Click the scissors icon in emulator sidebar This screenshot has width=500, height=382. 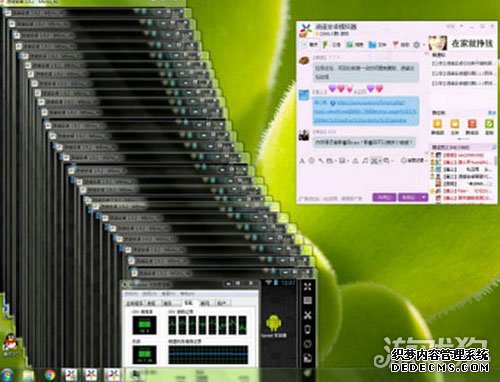(307, 315)
